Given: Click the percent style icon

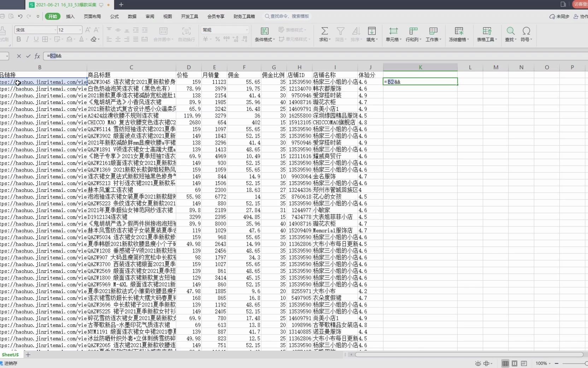Looking at the screenshot, I should click(218, 39).
